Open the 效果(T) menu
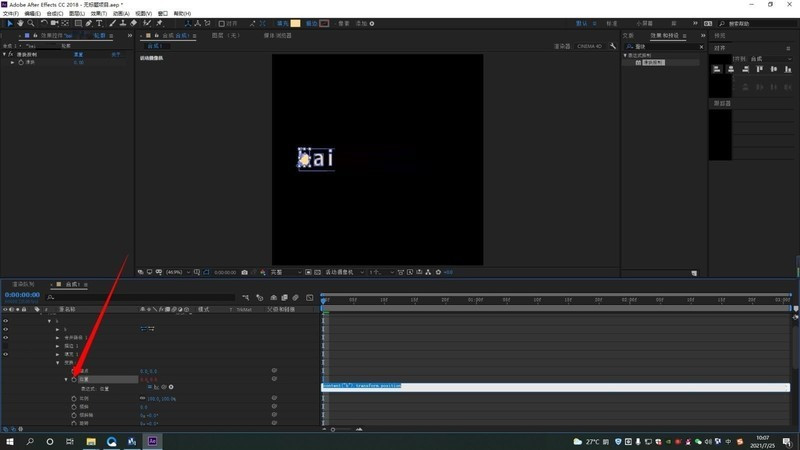 100,13
